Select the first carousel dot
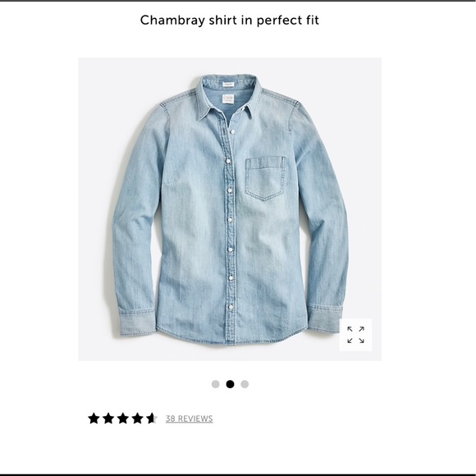 click(x=215, y=384)
